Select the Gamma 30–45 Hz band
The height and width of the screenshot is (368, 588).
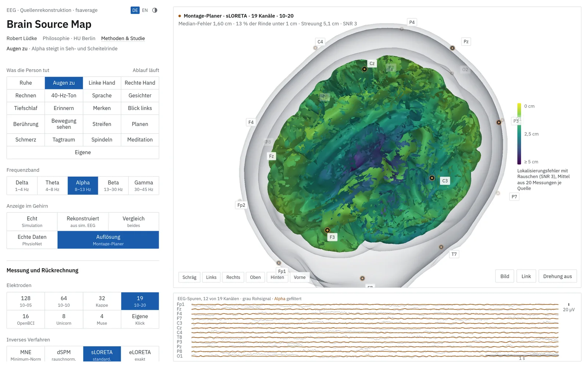pos(144,185)
